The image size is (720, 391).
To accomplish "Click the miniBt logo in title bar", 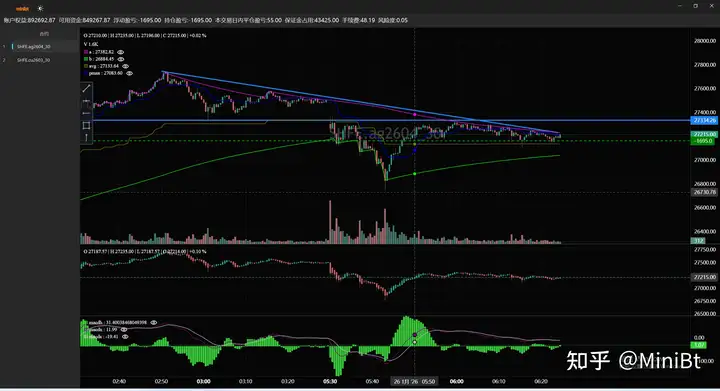I will (x=22, y=8).
